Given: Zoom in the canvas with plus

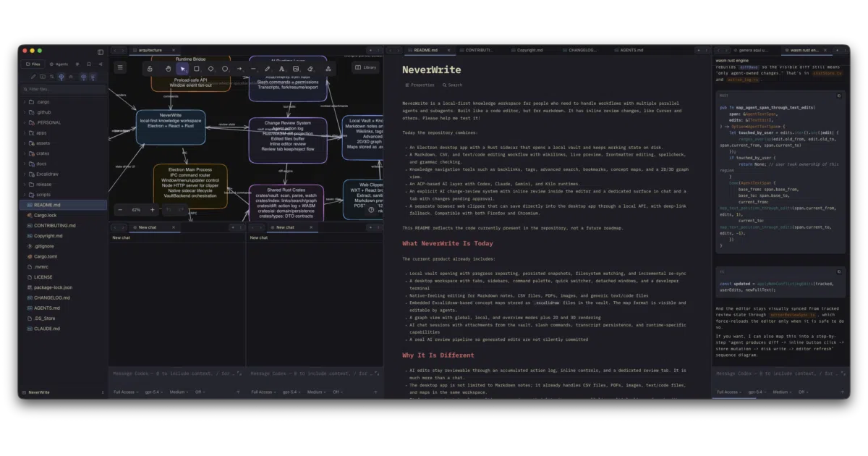Looking at the screenshot, I should (152, 210).
